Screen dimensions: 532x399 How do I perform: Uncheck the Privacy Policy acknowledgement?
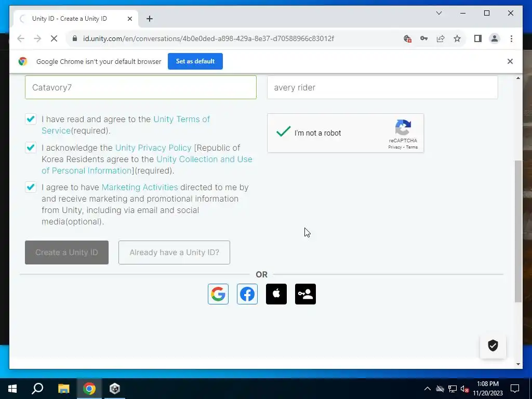pos(31,148)
